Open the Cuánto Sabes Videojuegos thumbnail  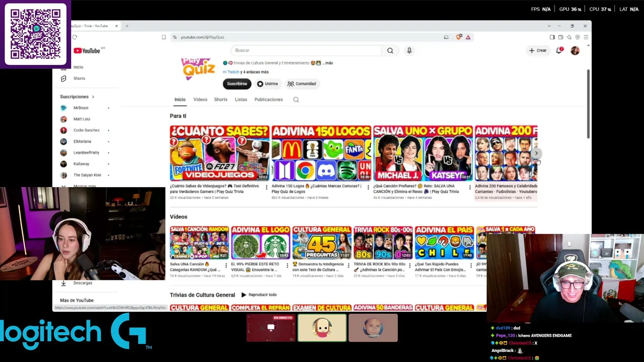coord(219,153)
